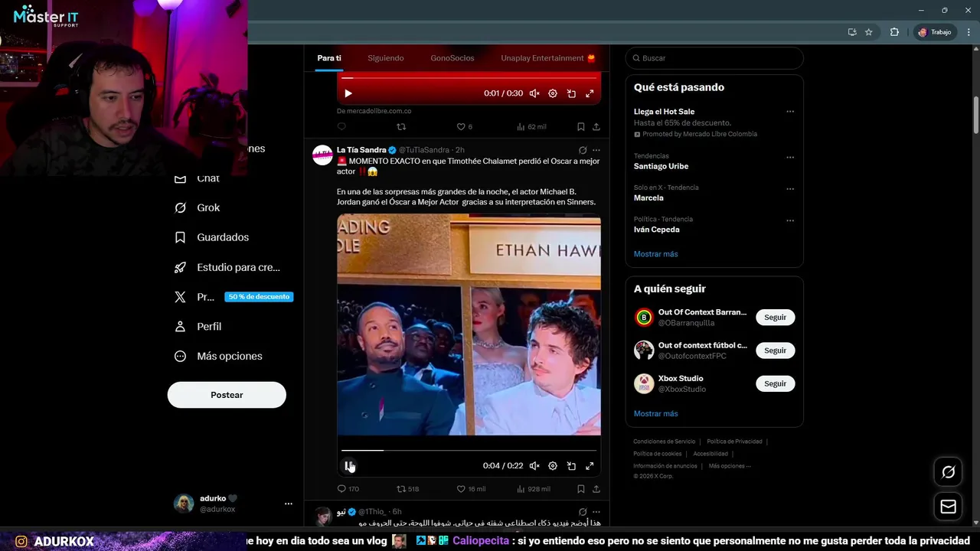Image resolution: width=980 pixels, height=551 pixels.
Task: Enter fullscreen on Oscar video
Action: pyautogui.click(x=590, y=466)
